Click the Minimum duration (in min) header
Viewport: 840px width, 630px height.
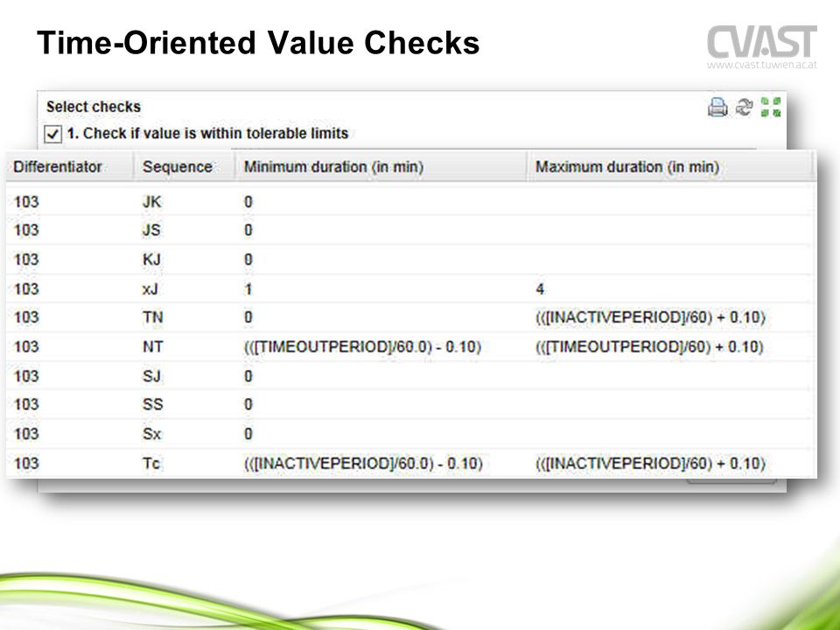tap(333, 166)
